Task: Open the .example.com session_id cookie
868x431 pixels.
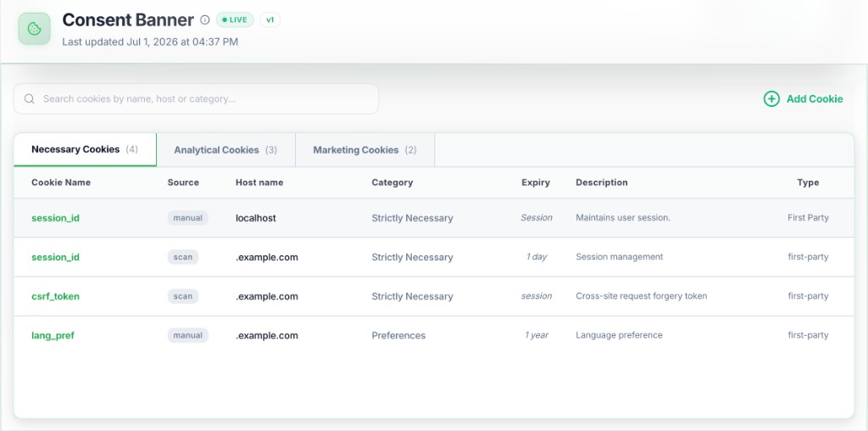Action: (x=55, y=257)
